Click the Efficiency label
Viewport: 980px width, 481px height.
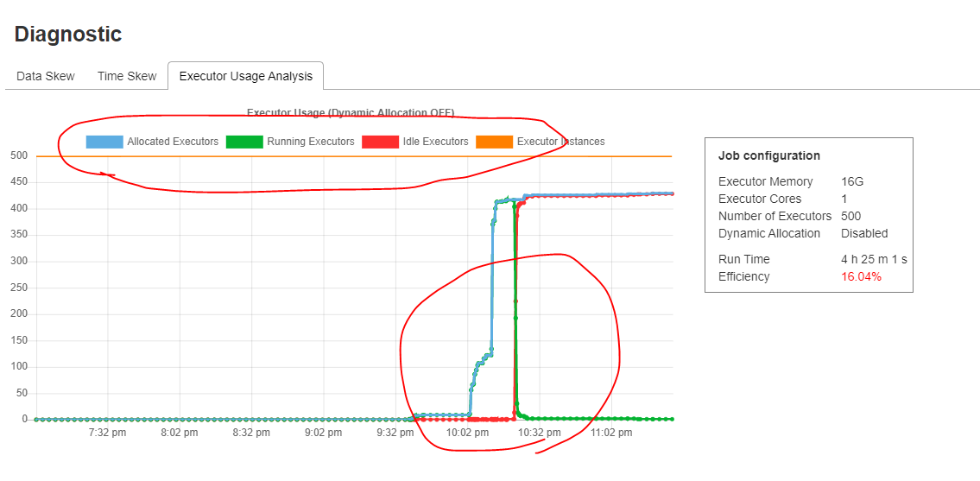pyautogui.click(x=743, y=276)
